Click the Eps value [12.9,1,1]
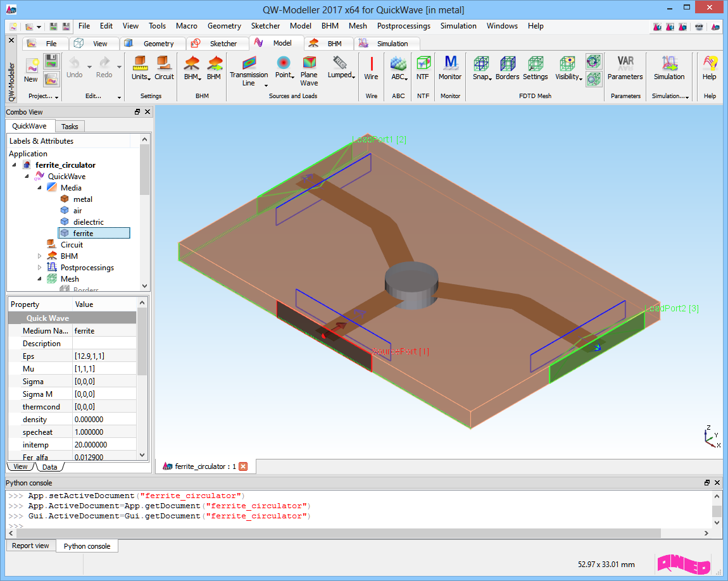 [x=104, y=356]
